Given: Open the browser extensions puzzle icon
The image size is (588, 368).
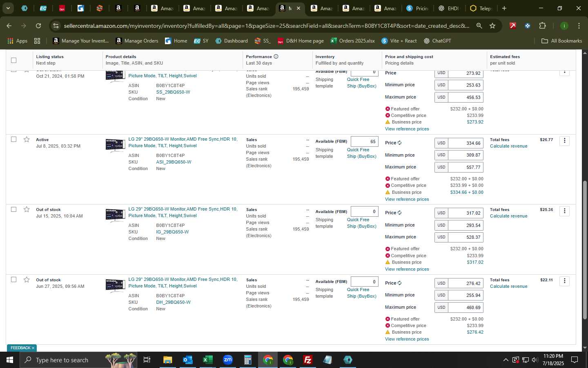Looking at the screenshot, I should (x=542, y=26).
